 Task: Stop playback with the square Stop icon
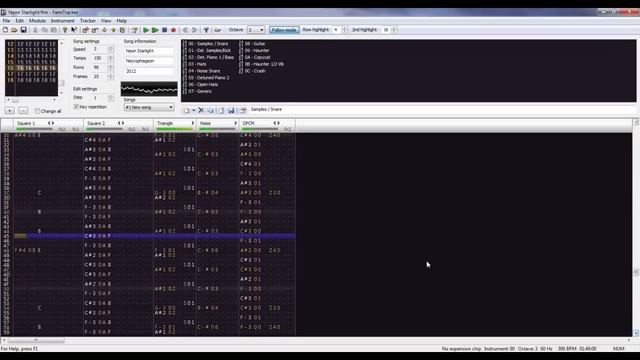[x=164, y=30]
